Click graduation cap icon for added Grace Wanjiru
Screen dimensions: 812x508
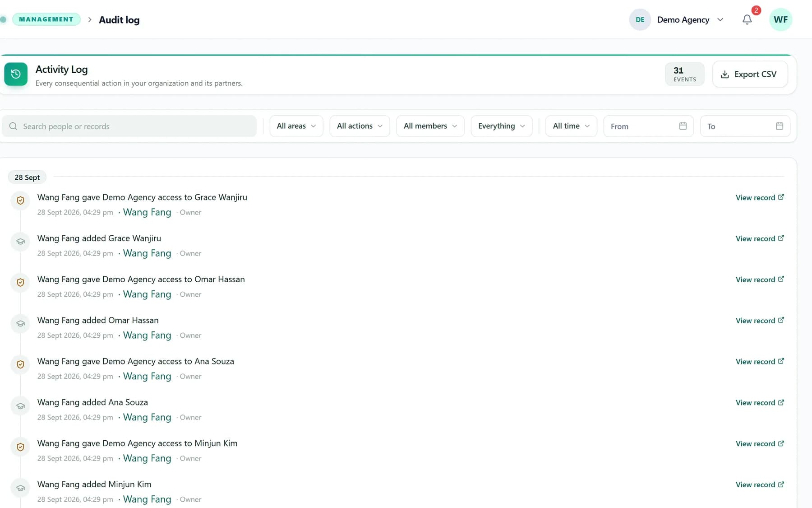pyautogui.click(x=20, y=242)
